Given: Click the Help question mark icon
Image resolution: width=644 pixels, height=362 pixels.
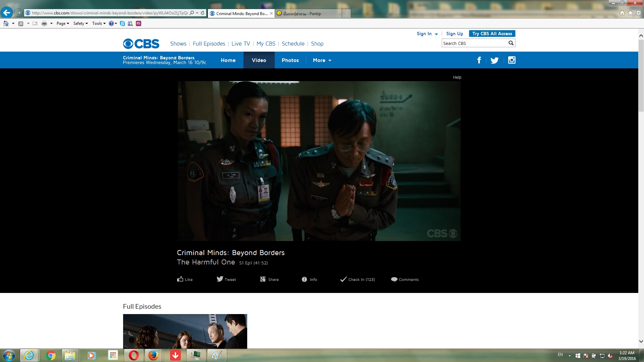Looking at the screenshot, I should pos(111,23).
